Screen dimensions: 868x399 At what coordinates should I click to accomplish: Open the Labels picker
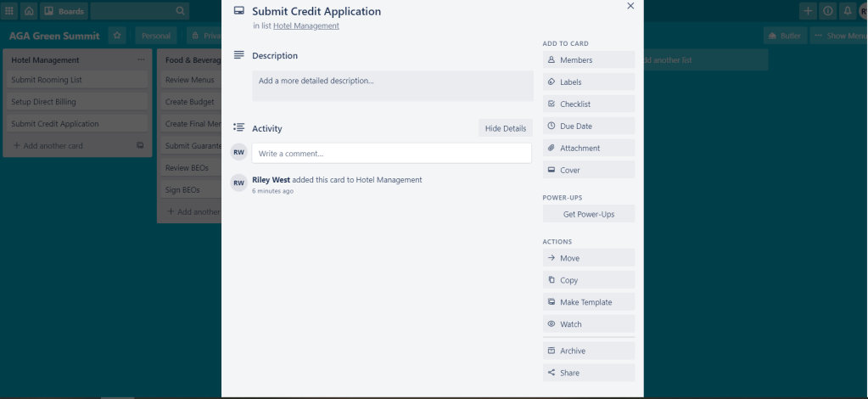pos(589,82)
